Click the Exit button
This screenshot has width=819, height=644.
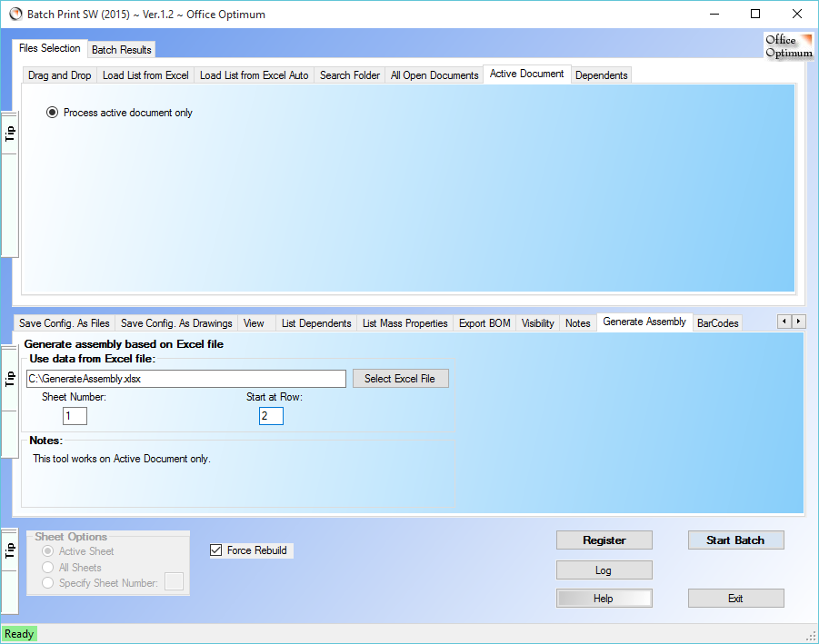coord(735,599)
